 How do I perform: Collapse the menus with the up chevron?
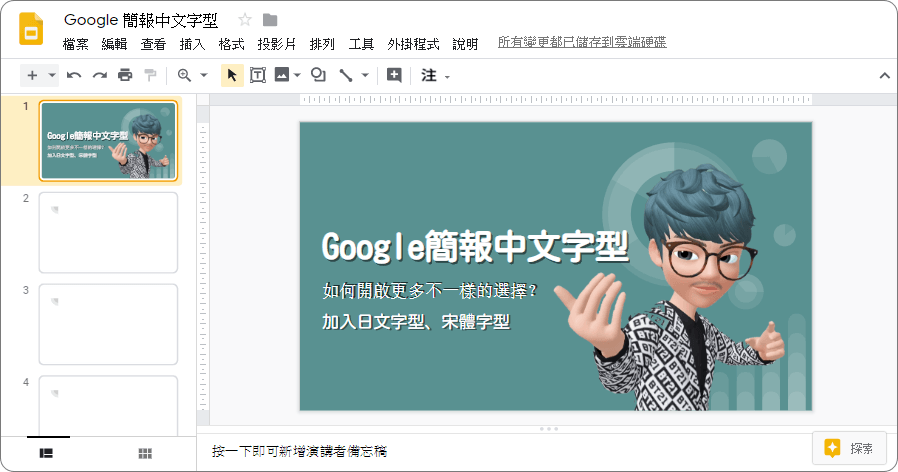coord(884,76)
